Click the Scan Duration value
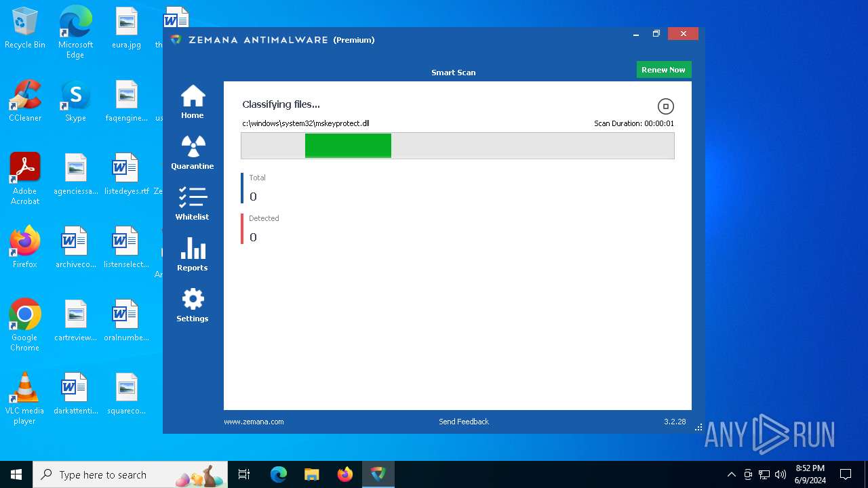868x488 pixels. click(x=634, y=123)
